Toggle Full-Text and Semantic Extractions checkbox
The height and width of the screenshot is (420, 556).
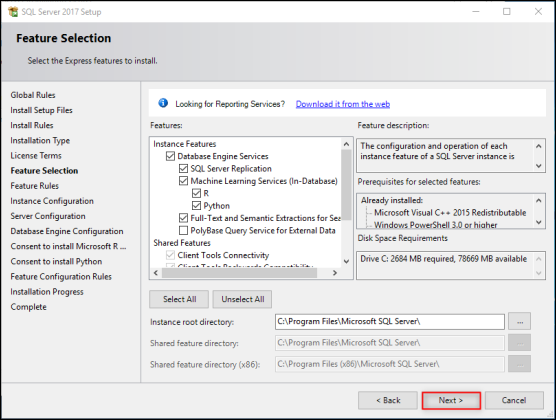pyautogui.click(x=183, y=218)
